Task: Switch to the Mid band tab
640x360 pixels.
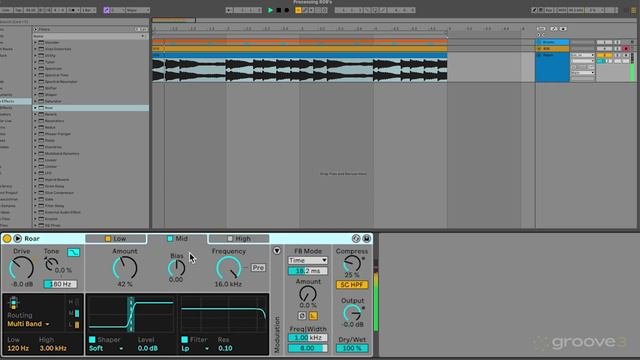Action: click(178, 238)
